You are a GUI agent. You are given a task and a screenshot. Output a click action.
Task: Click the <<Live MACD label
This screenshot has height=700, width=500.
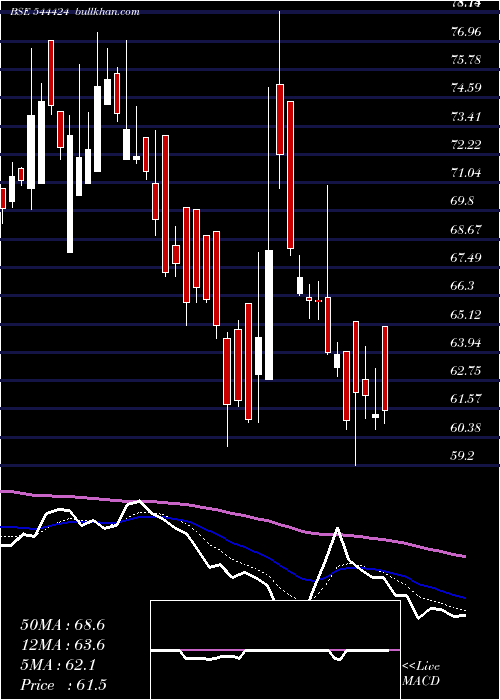[x=421, y=674]
